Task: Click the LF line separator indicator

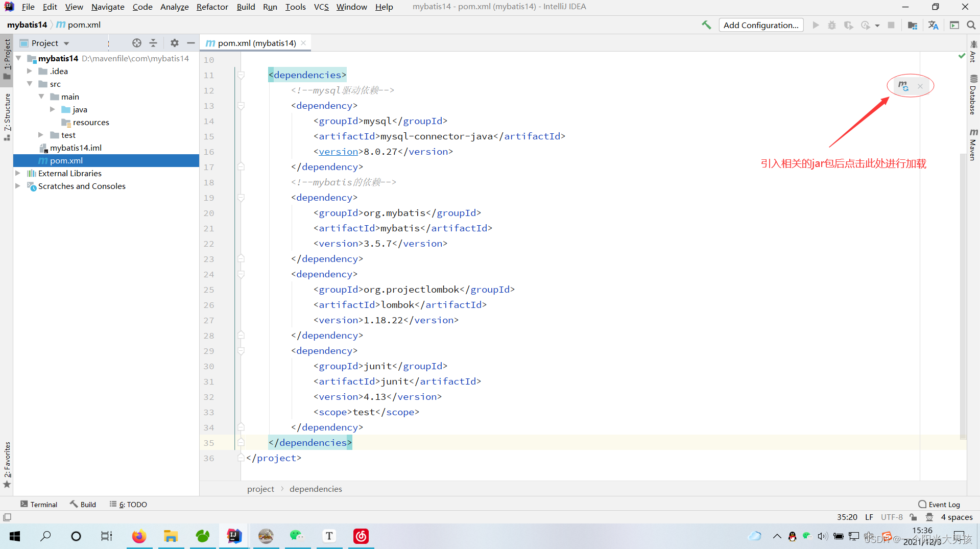Action: point(869,517)
